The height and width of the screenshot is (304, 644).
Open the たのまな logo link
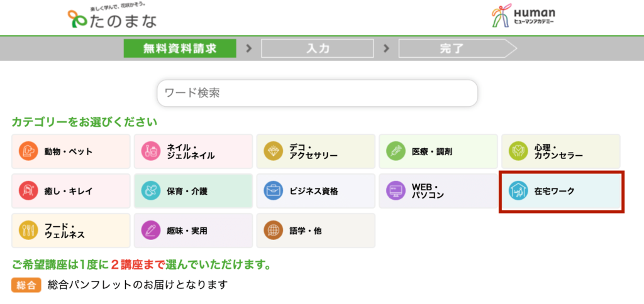pos(112,16)
